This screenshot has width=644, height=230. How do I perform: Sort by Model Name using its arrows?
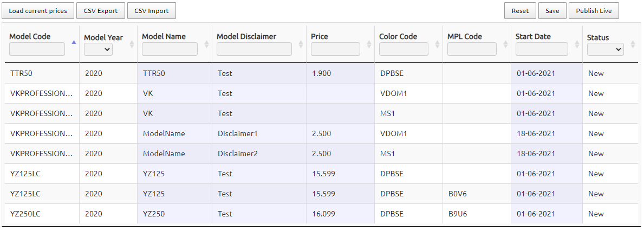click(x=206, y=44)
